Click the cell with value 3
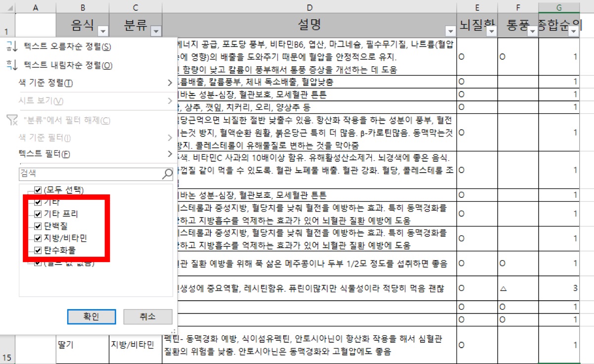 [x=559, y=288]
